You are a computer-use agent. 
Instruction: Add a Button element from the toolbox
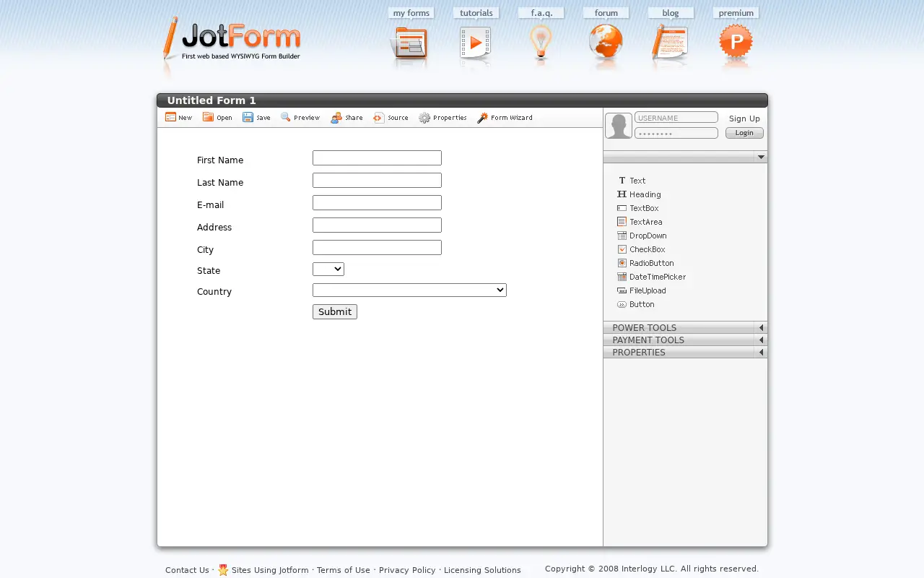636,304
